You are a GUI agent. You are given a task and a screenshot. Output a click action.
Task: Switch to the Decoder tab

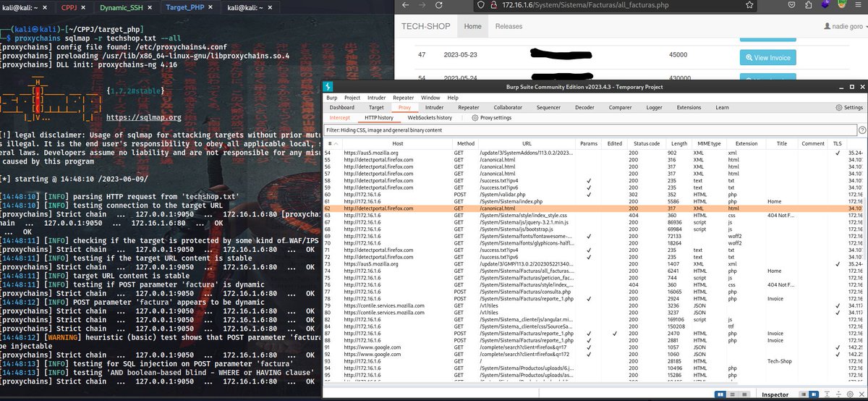584,107
